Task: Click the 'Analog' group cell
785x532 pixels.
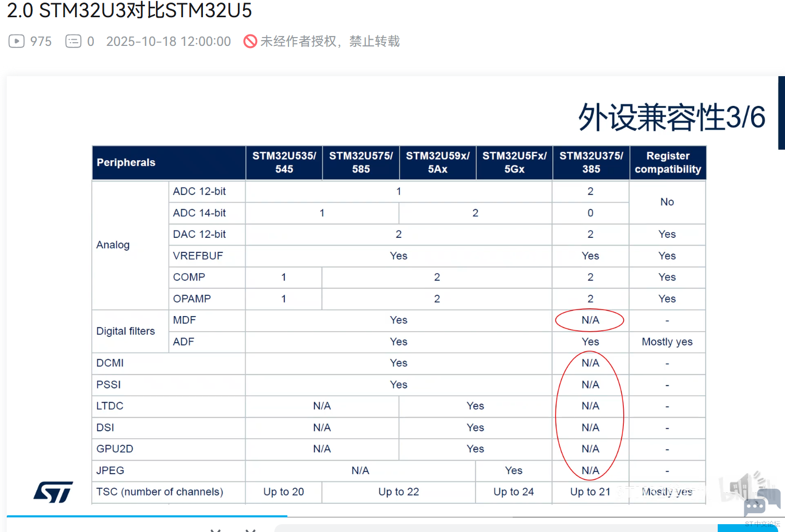Action: coord(130,245)
